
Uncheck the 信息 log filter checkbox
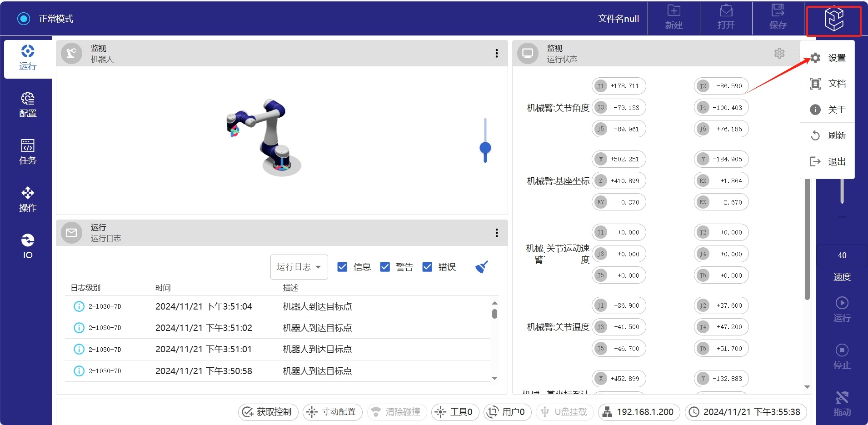[x=343, y=267]
